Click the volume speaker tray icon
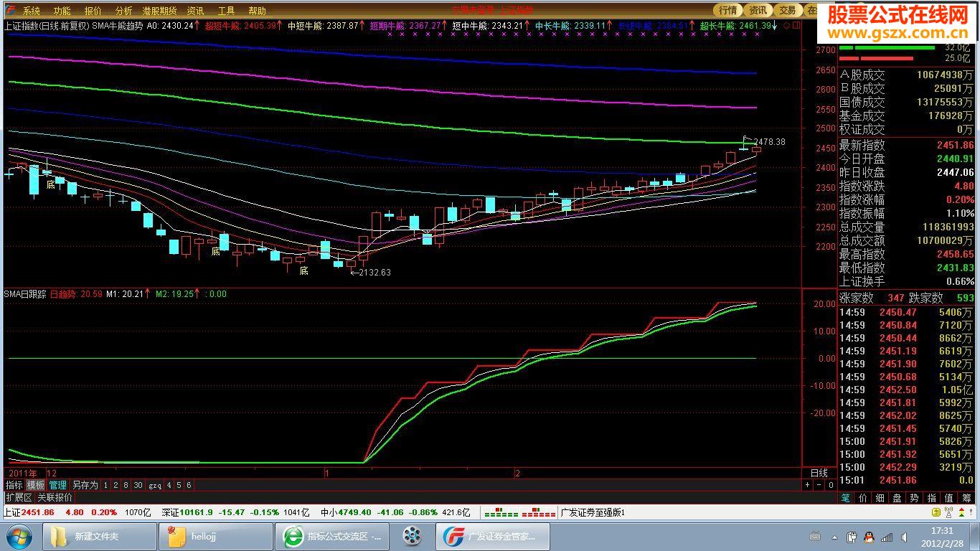This screenshot has height=551, width=980. tap(904, 537)
